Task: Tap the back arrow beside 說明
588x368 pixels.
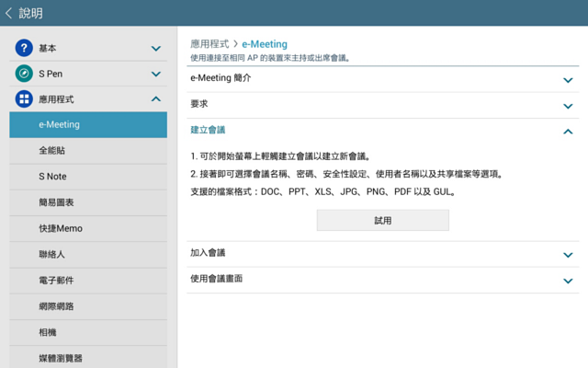Action: 8,13
